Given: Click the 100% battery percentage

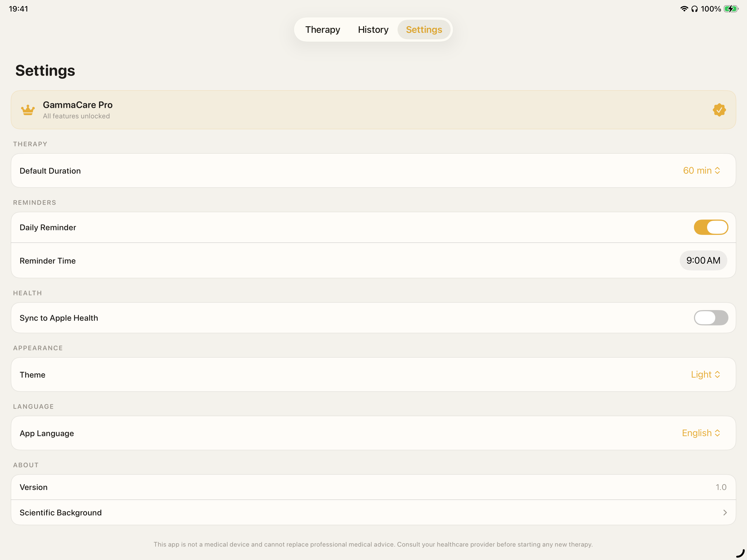Looking at the screenshot, I should (711, 9).
